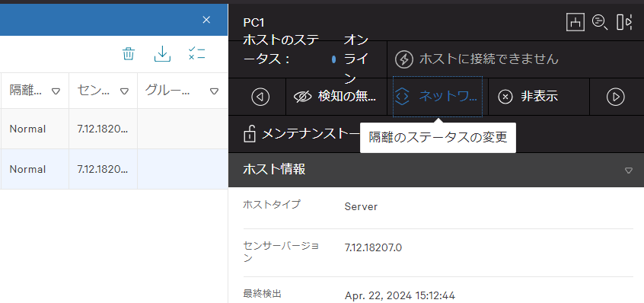Close the blue panel with X

(x=206, y=20)
